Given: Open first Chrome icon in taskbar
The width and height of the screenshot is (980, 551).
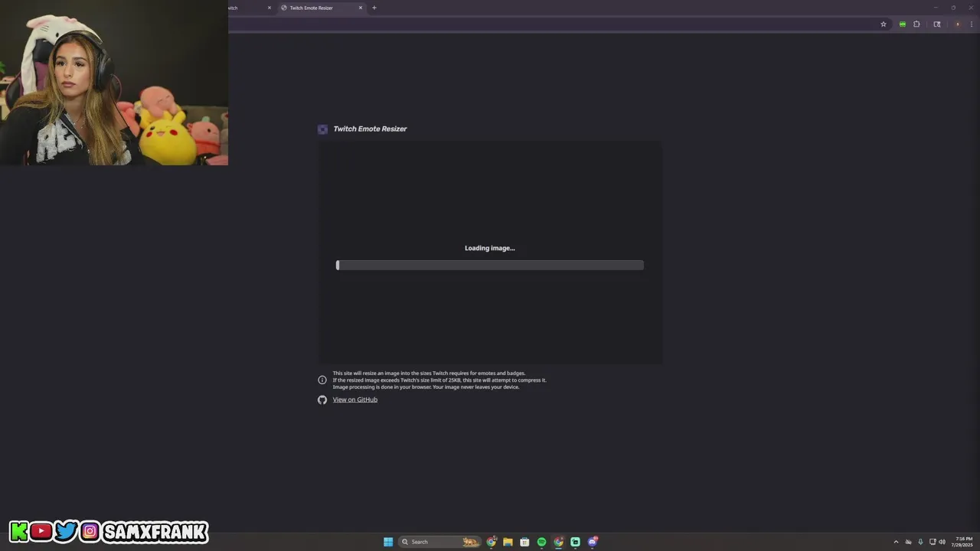Looking at the screenshot, I should [x=492, y=542].
